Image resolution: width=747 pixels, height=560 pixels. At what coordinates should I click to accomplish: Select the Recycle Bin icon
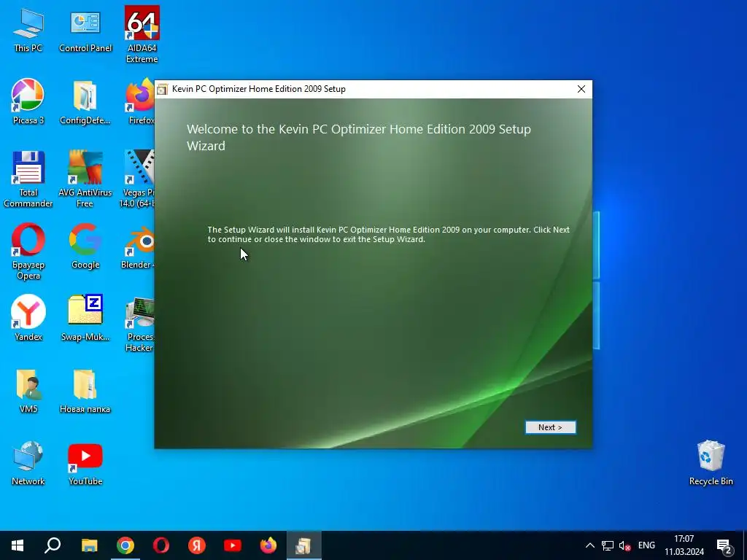(x=711, y=462)
